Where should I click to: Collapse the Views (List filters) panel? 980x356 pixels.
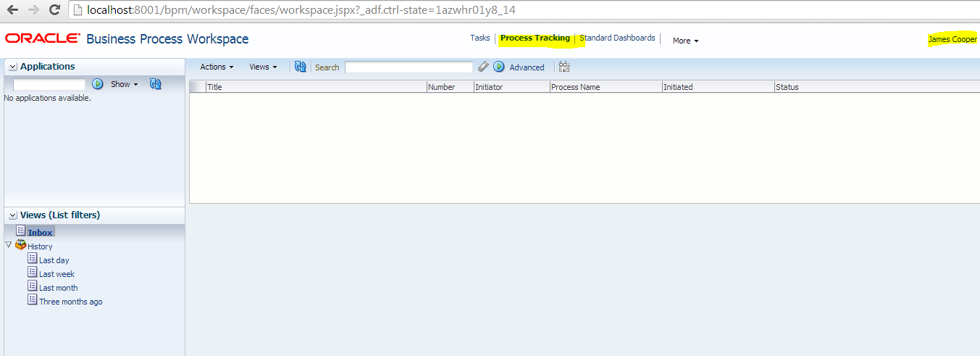tap(13, 215)
